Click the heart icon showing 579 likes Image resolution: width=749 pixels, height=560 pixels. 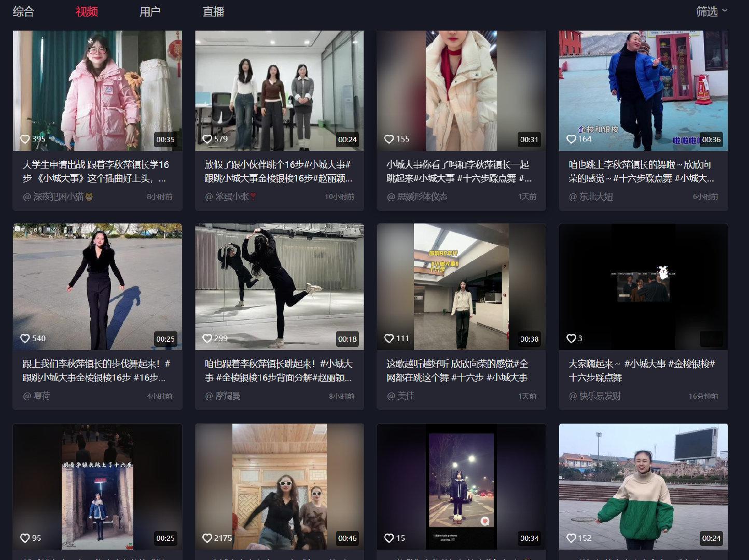pyautogui.click(x=207, y=139)
